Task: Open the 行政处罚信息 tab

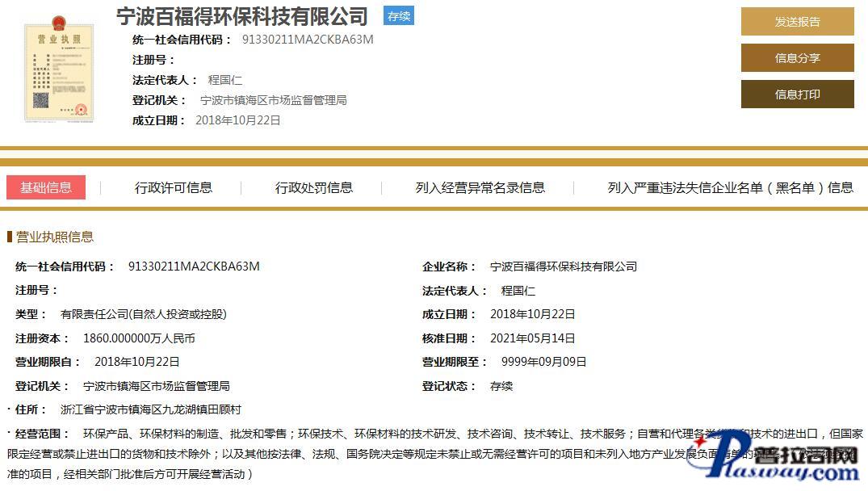Action: [314, 187]
